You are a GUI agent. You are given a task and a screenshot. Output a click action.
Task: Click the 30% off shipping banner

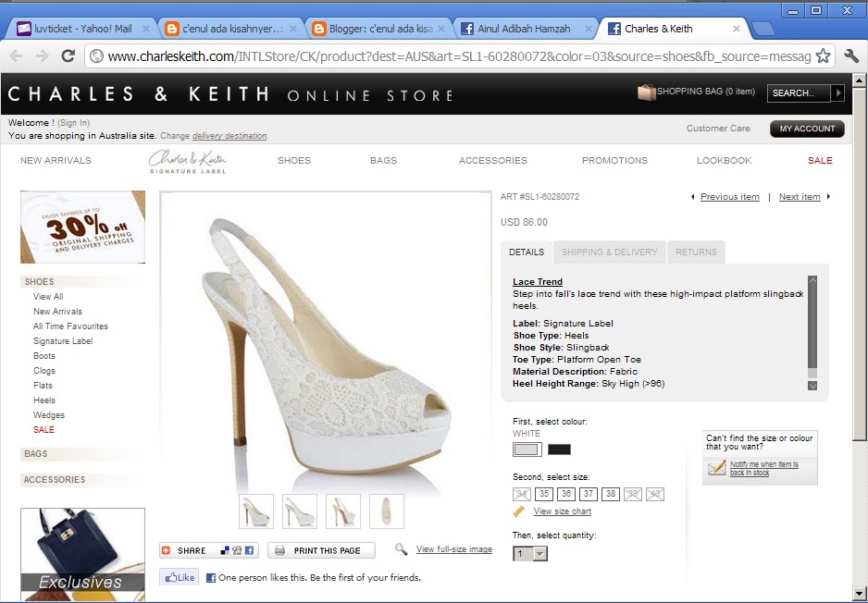click(x=82, y=227)
